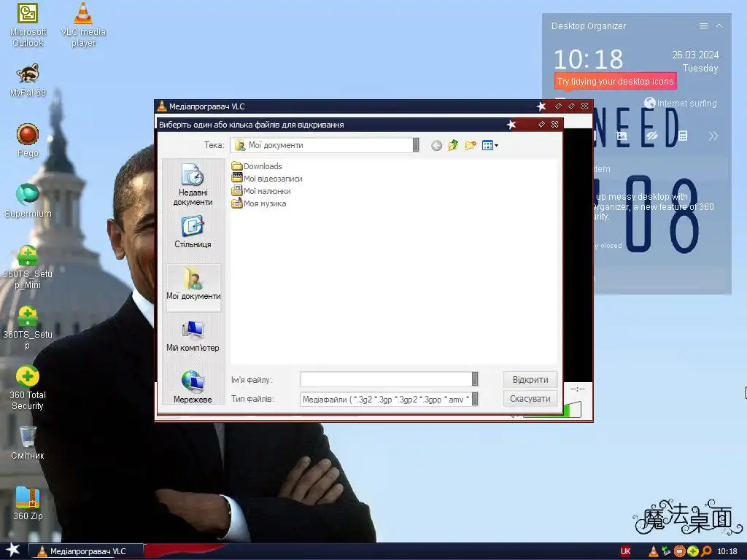Click the Відкрити button
The image size is (747, 560).
pyautogui.click(x=530, y=379)
